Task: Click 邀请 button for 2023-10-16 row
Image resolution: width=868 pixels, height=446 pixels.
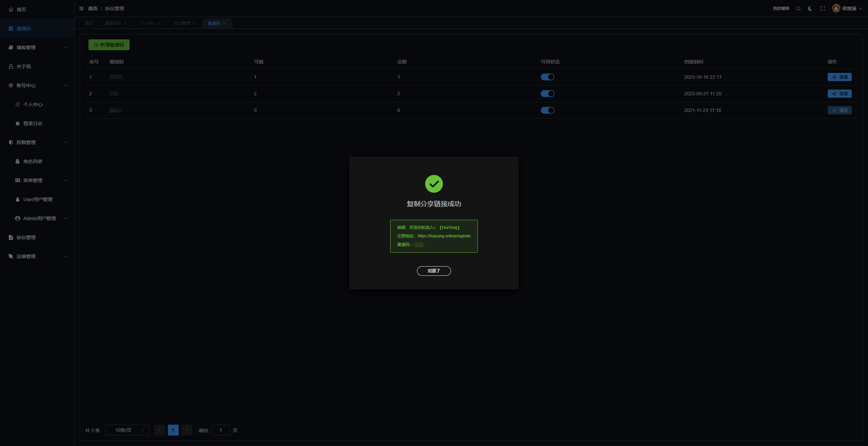Action: 839,77
